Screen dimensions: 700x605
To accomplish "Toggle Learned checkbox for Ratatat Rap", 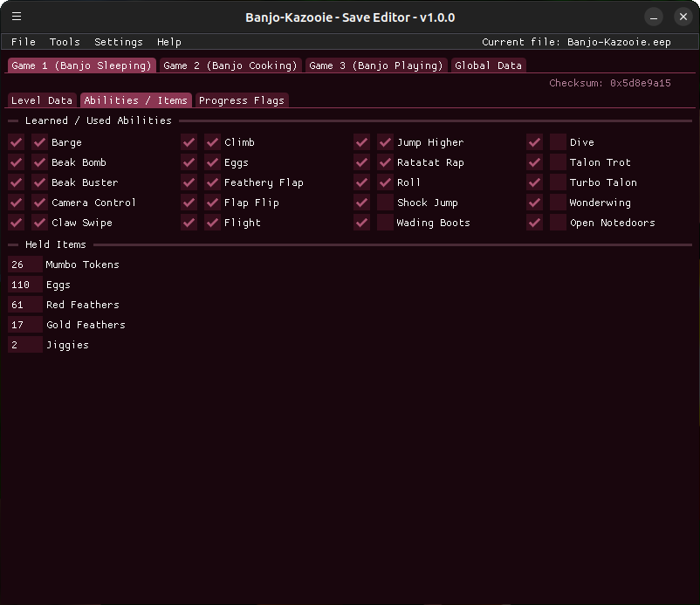I will (x=362, y=162).
